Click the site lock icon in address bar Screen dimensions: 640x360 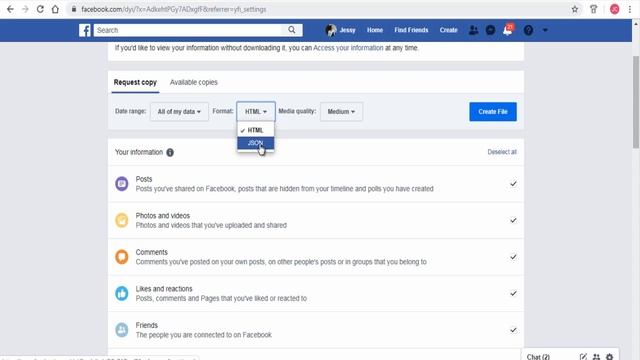74,9
